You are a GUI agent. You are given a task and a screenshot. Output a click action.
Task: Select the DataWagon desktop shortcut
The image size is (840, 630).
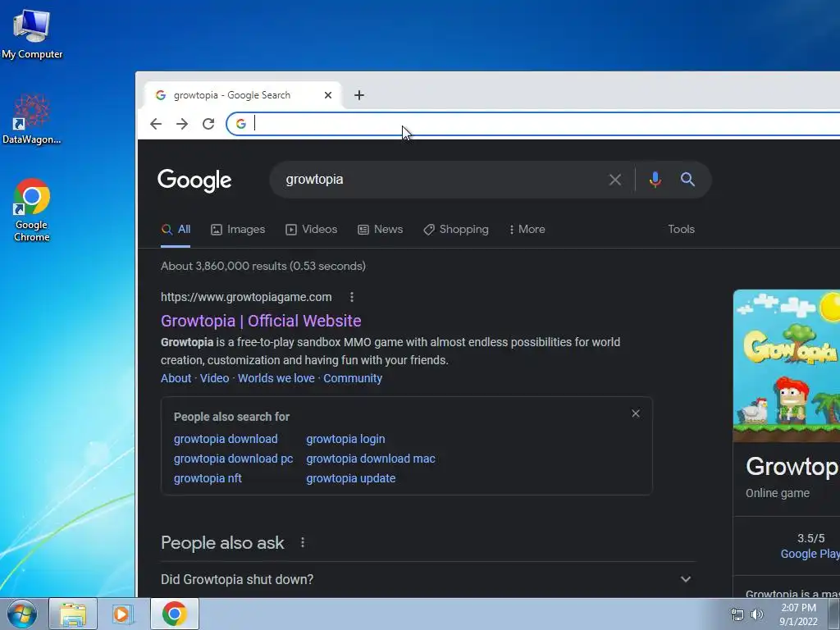click(32, 119)
